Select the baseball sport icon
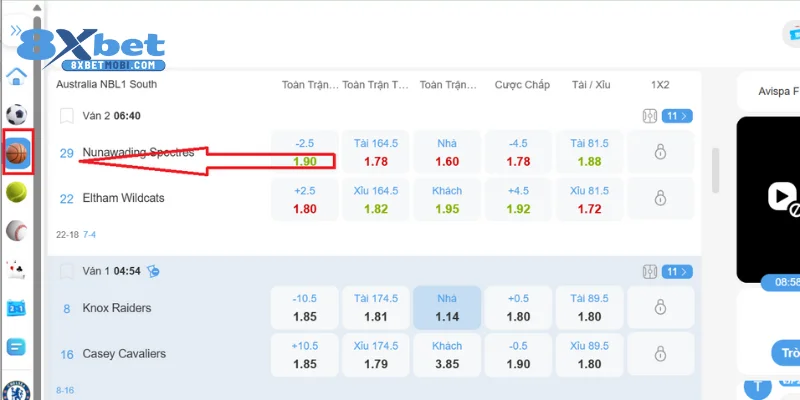The width and height of the screenshot is (800, 400). [x=16, y=231]
